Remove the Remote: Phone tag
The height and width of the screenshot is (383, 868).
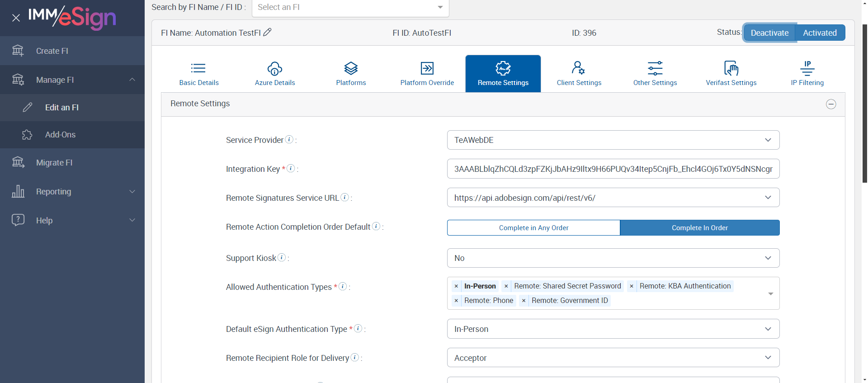click(x=456, y=301)
